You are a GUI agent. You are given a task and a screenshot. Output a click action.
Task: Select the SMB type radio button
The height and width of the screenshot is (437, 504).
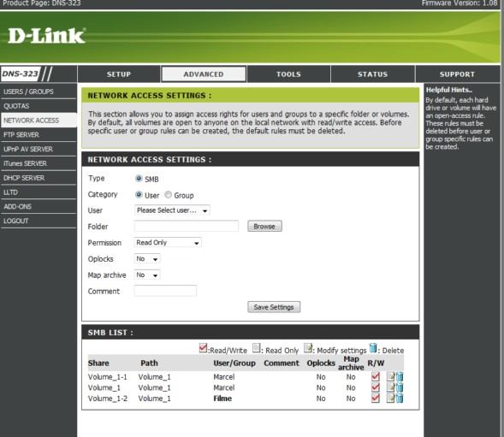(139, 179)
